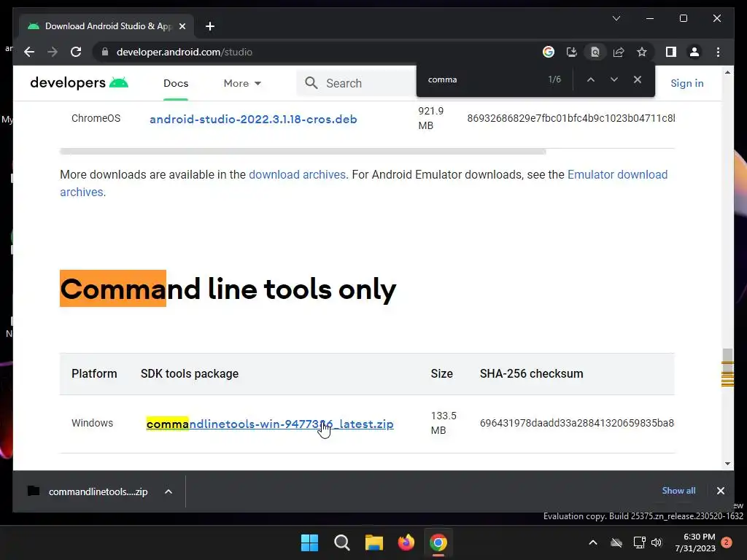Viewport: 747px width, 560px height.
Task: Select the Windows SHA-256 checksum text
Action: click(576, 423)
